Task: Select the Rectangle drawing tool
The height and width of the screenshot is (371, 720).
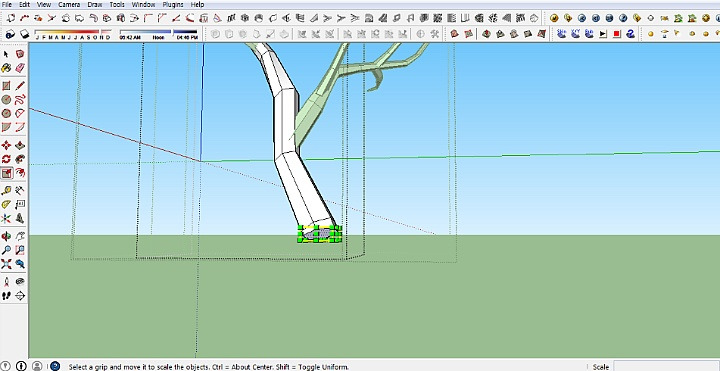Action: point(6,86)
